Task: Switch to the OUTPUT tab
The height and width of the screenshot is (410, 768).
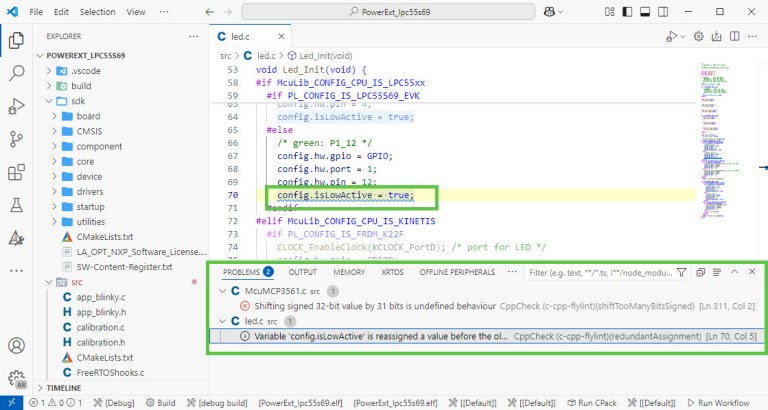Action: tap(303, 272)
